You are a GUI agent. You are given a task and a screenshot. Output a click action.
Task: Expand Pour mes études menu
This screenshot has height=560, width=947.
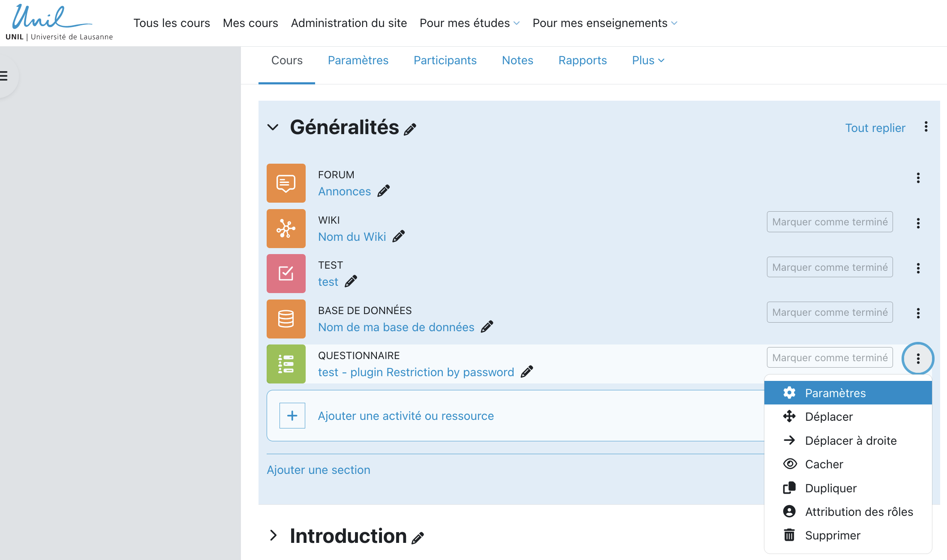point(469,23)
